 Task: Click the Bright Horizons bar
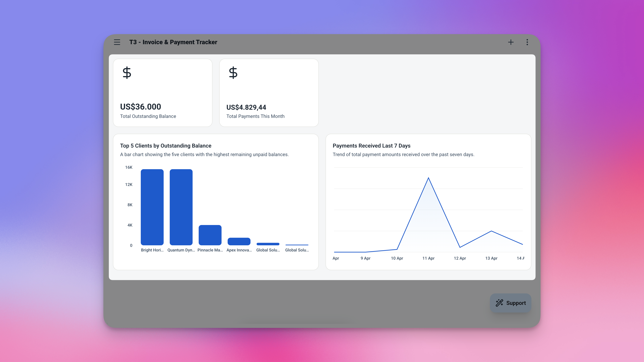coord(152,207)
